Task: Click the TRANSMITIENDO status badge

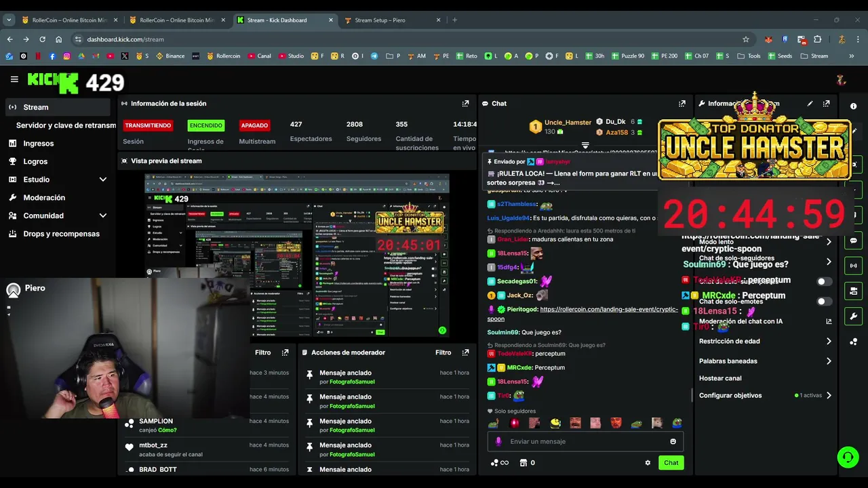Action: 147,125
